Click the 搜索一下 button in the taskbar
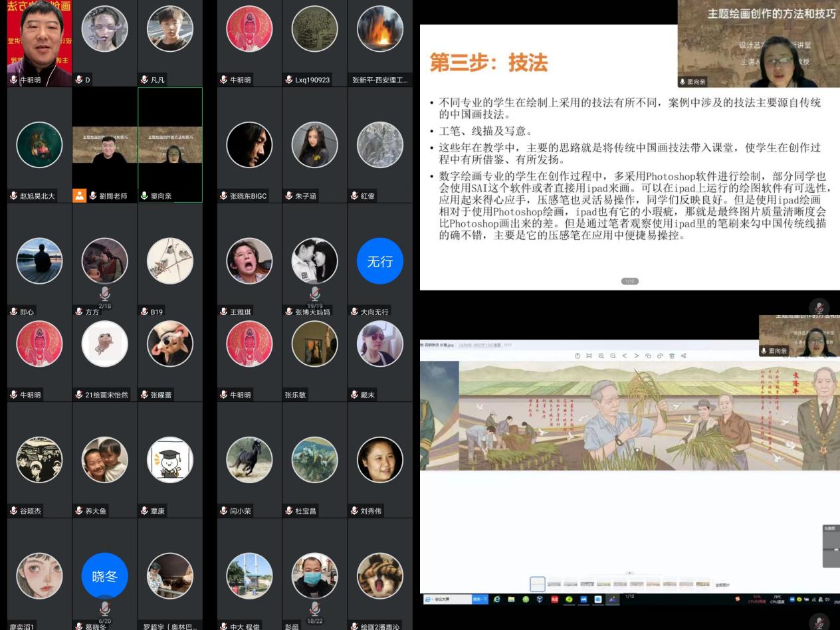The image size is (840, 630). (x=480, y=599)
